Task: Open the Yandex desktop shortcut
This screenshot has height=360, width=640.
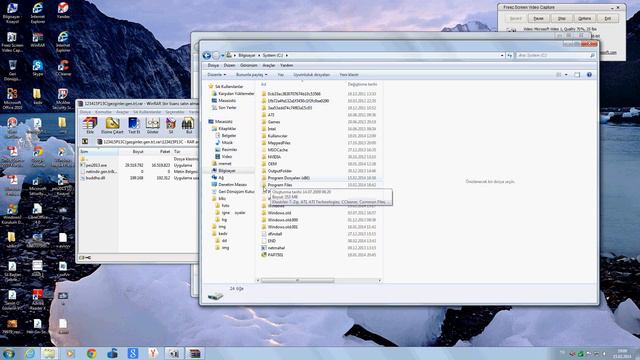Action: (63, 10)
